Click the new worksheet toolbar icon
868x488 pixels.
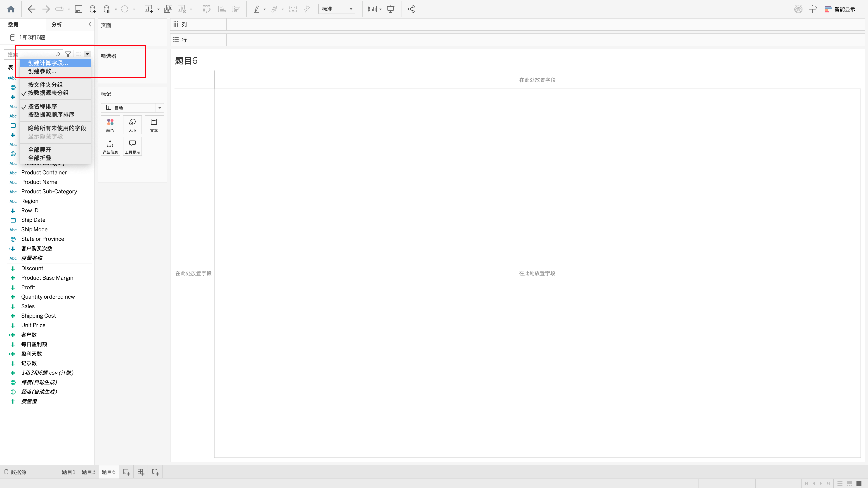[149, 9]
